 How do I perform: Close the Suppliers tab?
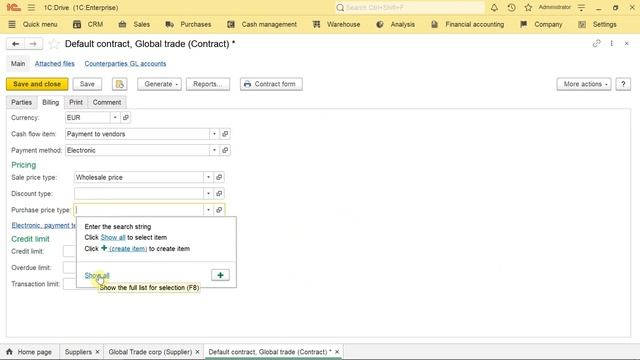click(97, 352)
